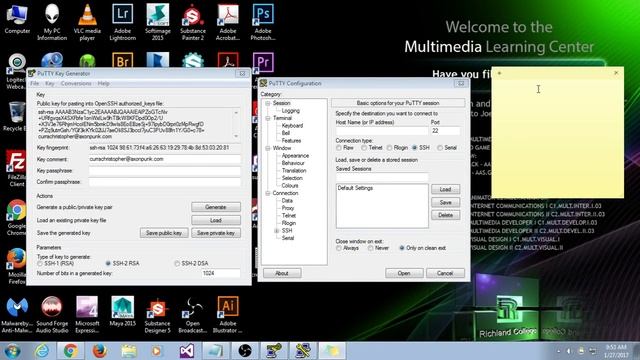
Task: Click About in PuTTY Configuration
Action: coord(282,273)
